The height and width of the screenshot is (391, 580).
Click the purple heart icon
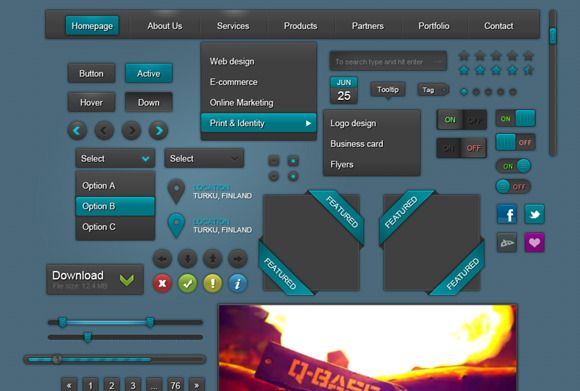tap(534, 243)
